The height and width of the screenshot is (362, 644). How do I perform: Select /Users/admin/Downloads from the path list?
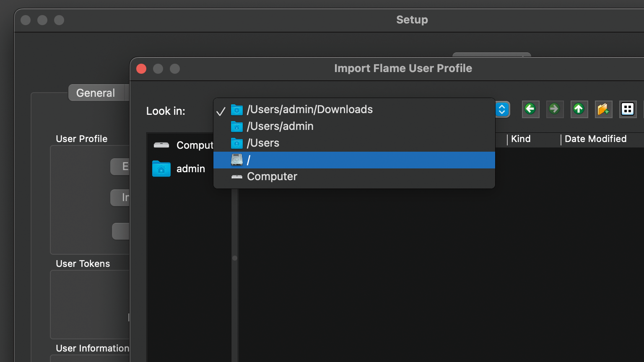309,110
